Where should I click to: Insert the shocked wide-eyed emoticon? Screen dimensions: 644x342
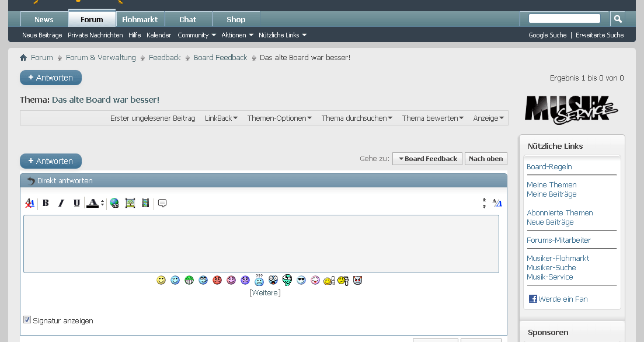point(273,280)
